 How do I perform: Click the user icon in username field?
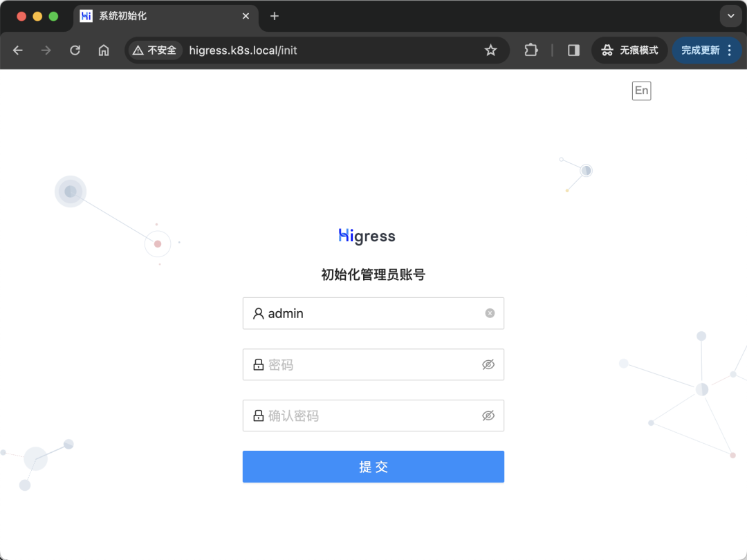click(258, 313)
